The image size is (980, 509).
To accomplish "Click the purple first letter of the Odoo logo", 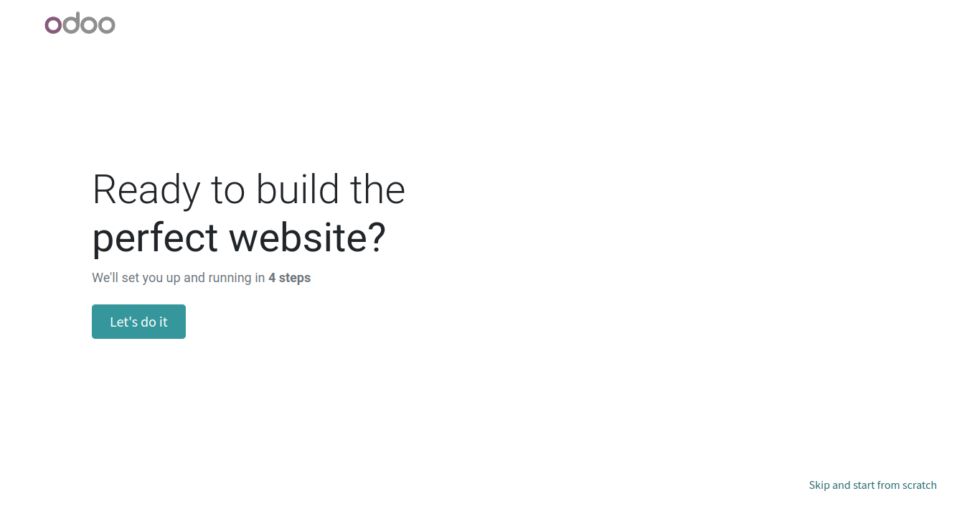I will point(53,25).
